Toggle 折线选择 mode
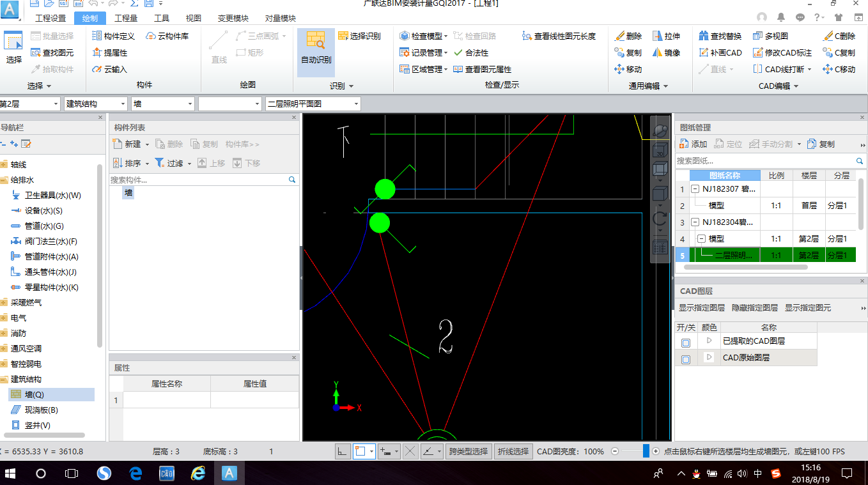This screenshot has width=868, height=485. [513, 451]
